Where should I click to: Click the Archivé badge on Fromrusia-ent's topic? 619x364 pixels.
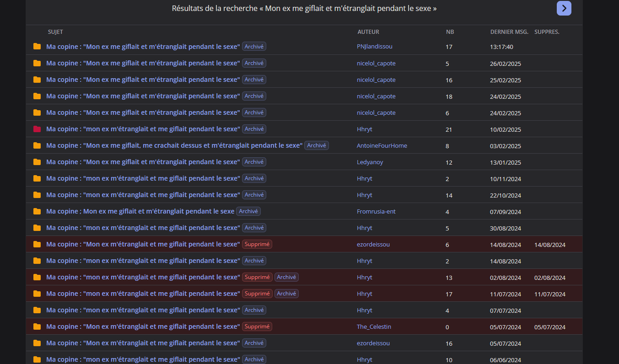[x=248, y=211]
